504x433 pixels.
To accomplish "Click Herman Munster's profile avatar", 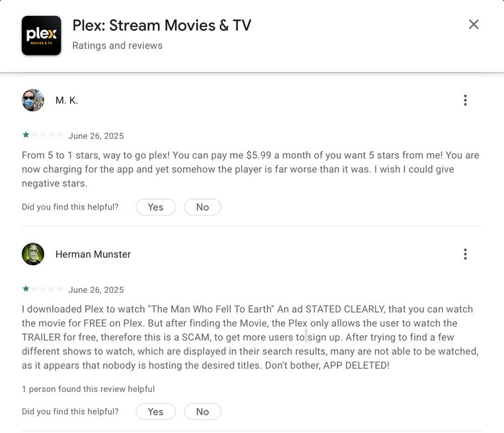I will point(33,255).
